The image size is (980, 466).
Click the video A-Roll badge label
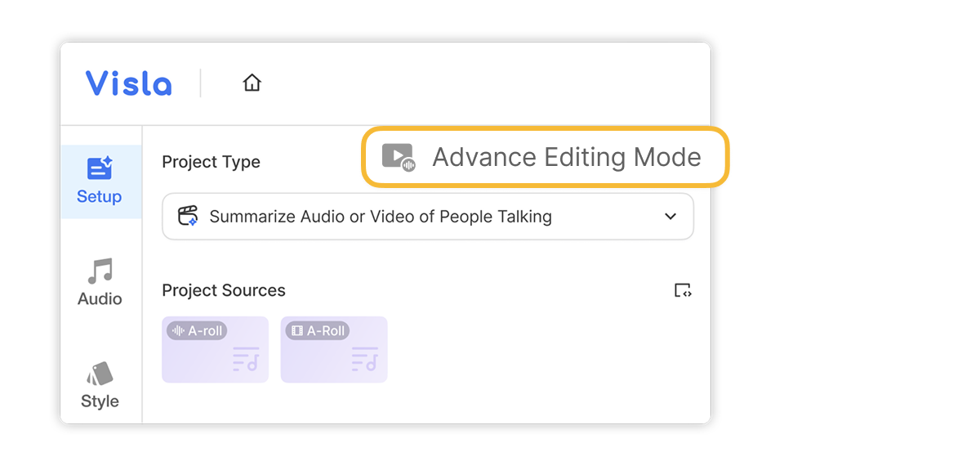tap(317, 331)
